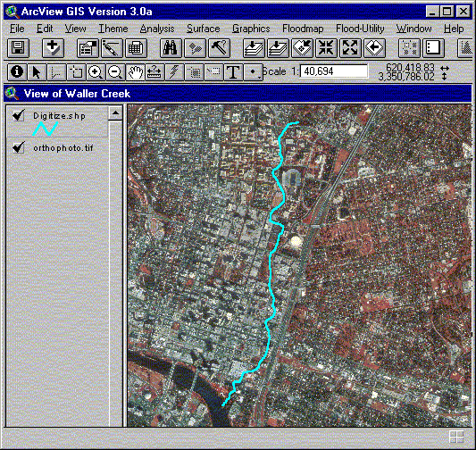The height and width of the screenshot is (450, 476).
Task: Open the draw point tool dropdown
Action: [x=253, y=72]
